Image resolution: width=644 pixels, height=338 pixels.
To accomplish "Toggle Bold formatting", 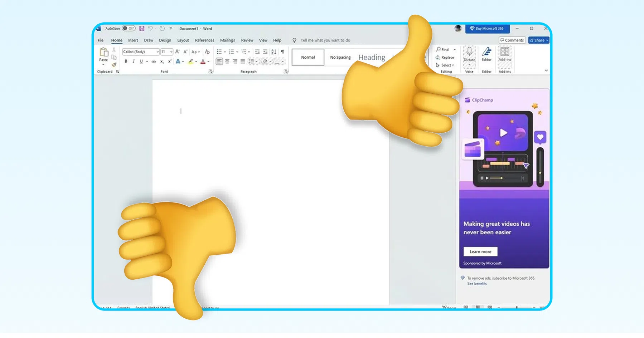I will [x=126, y=62].
